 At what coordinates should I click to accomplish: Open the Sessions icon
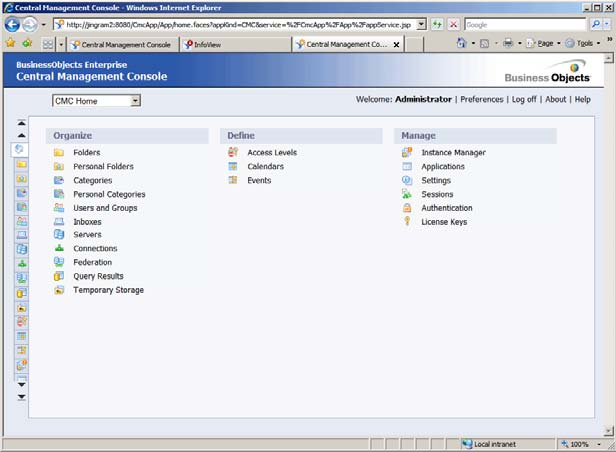[x=407, y=194]
